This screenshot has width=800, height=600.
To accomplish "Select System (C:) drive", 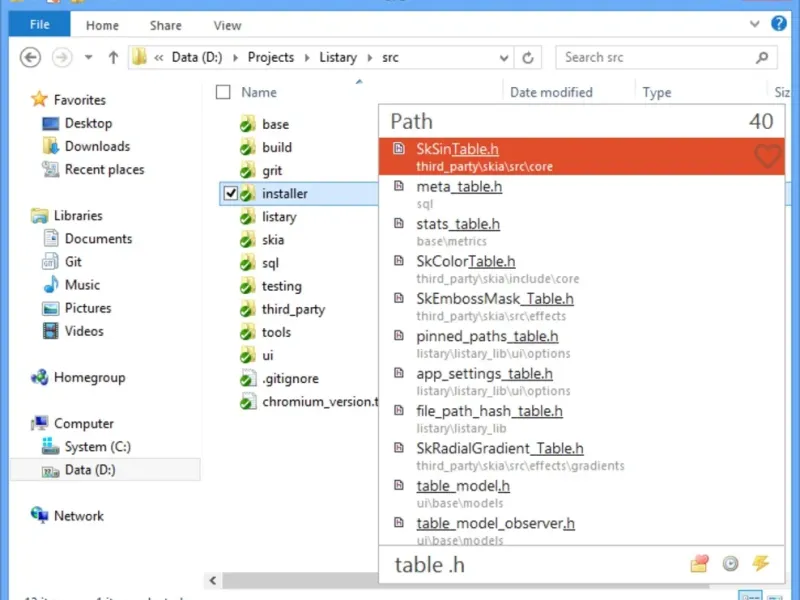I will point(97,446).
